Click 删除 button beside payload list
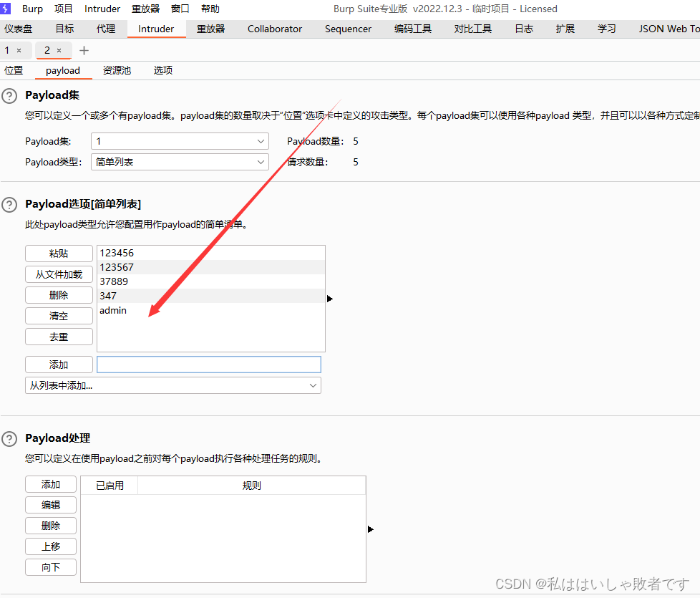 [59, 295]
